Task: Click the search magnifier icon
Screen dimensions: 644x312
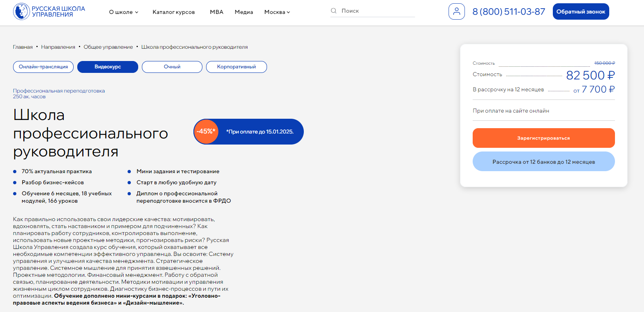Action: point(334,11)
